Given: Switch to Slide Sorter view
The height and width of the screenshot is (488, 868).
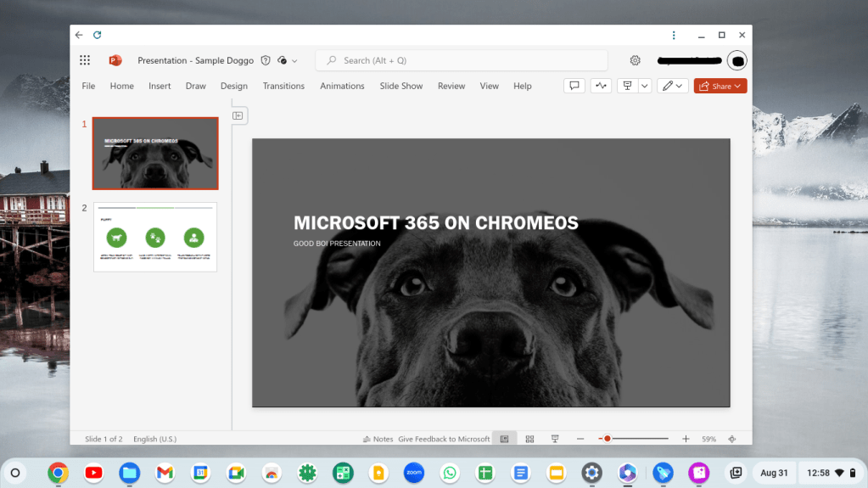Looking at the screenshot, I should tap(529, 439).
